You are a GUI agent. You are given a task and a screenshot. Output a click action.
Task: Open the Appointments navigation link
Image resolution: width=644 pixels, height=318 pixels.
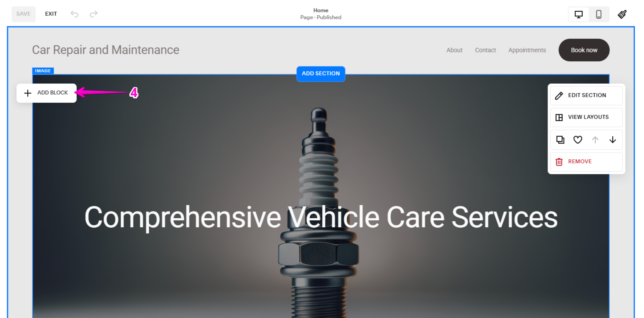click(x=527, y=50)
